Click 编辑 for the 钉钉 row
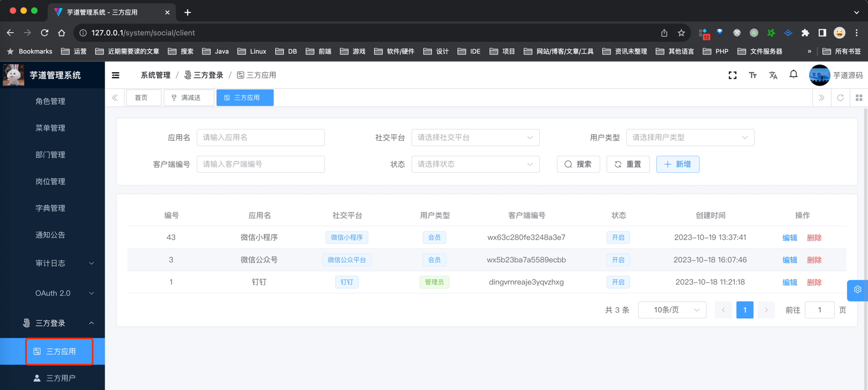868x390 pixels. [x=789, y=282]
